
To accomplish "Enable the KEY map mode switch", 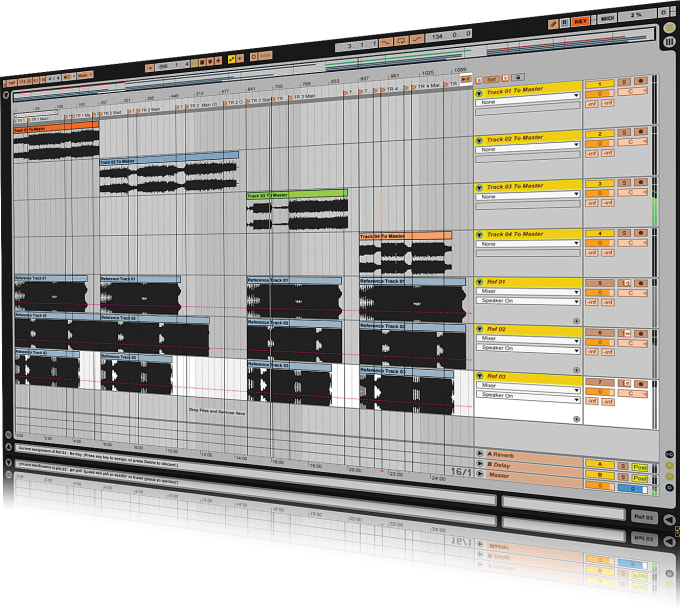I will coord(580,21).
